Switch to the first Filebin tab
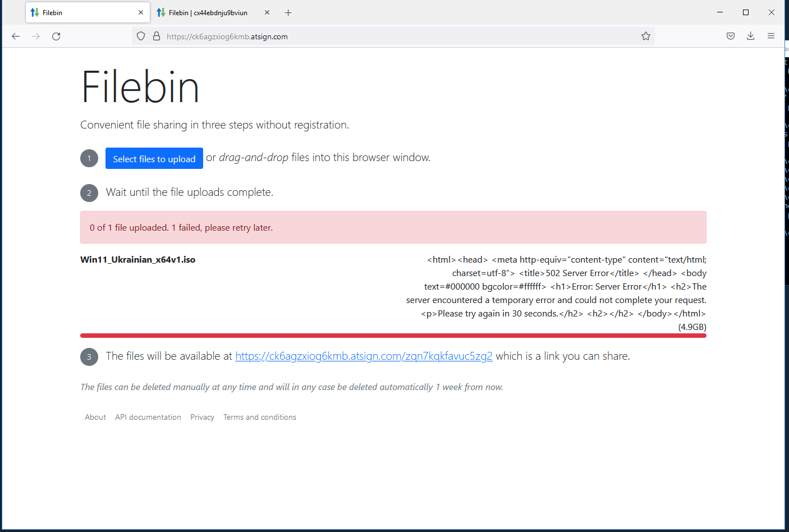Screen dimensions: 789x532 pyautogui.click(x=88, y=12)
